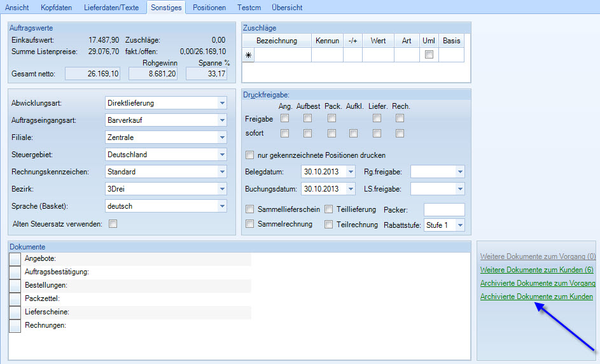
Task: Click the square button beside Auftragsbestätigung
Action: [15, 272]
